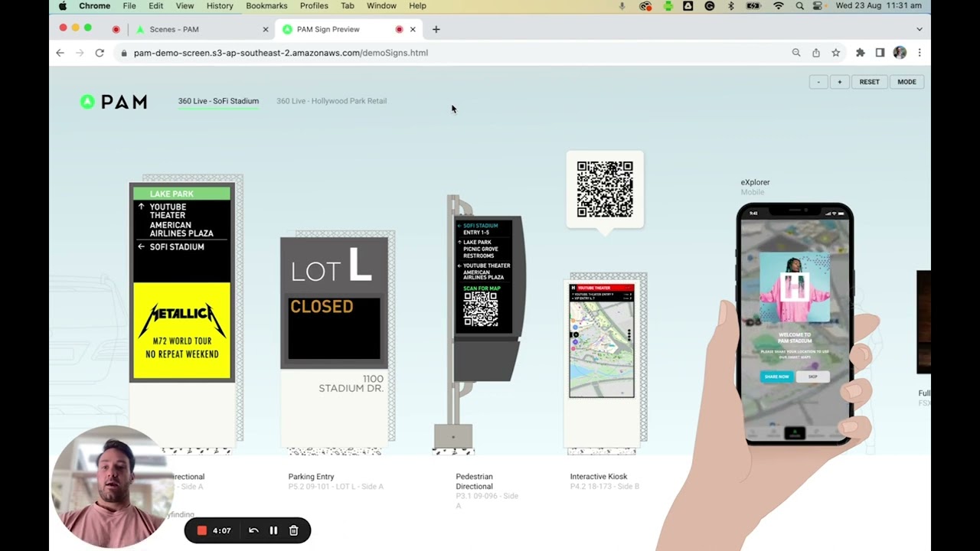
Task: Close the PAM Sign Preview tab
Action: (413, 29)
